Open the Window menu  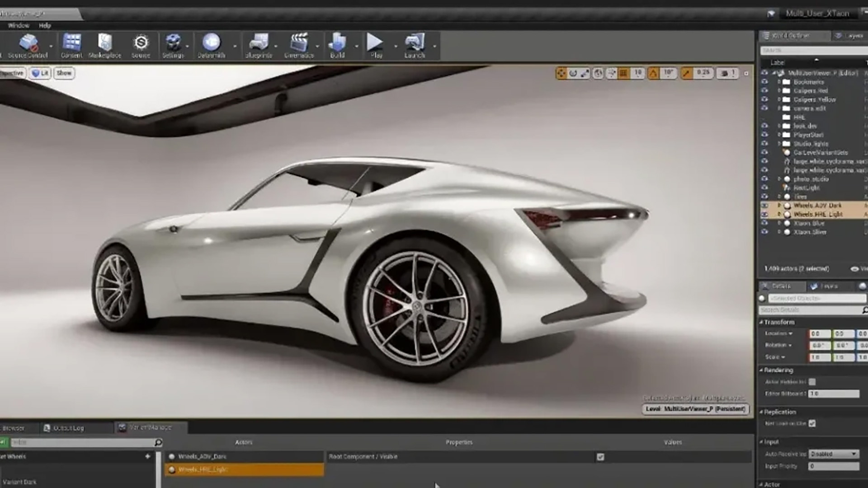19,26
